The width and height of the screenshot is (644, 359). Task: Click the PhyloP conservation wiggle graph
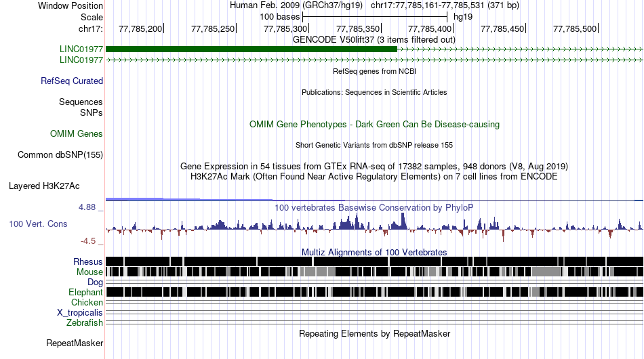(x=375, y=228)
